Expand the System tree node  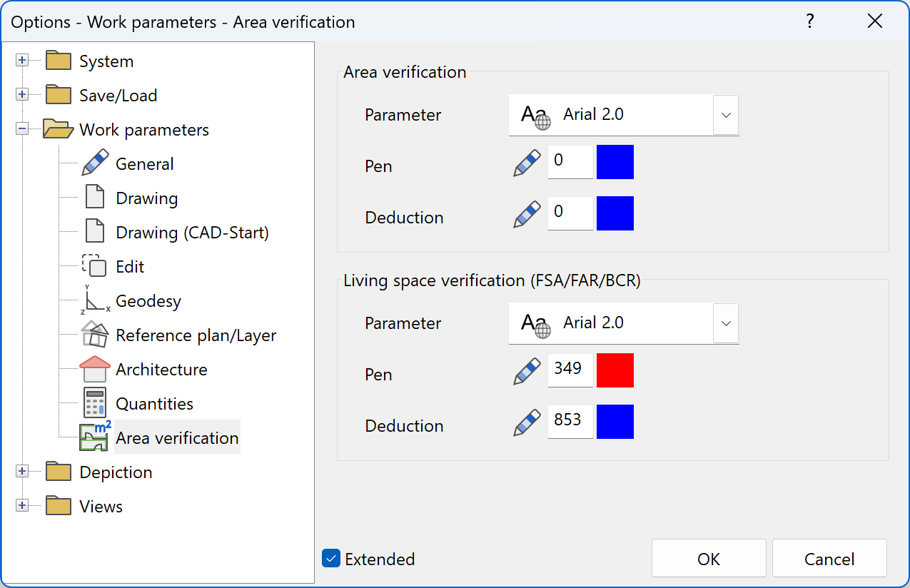[x=22, y=61]
